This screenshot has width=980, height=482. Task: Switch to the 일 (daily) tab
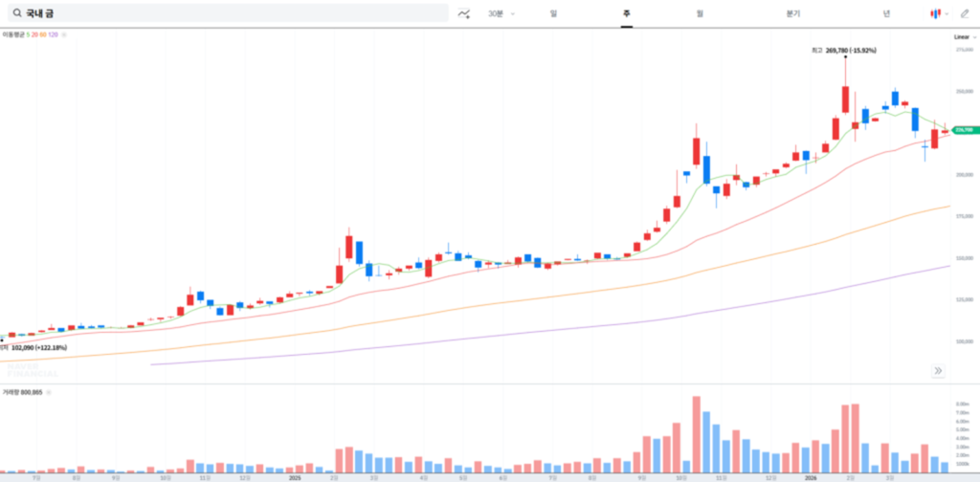tap(553, 13)
